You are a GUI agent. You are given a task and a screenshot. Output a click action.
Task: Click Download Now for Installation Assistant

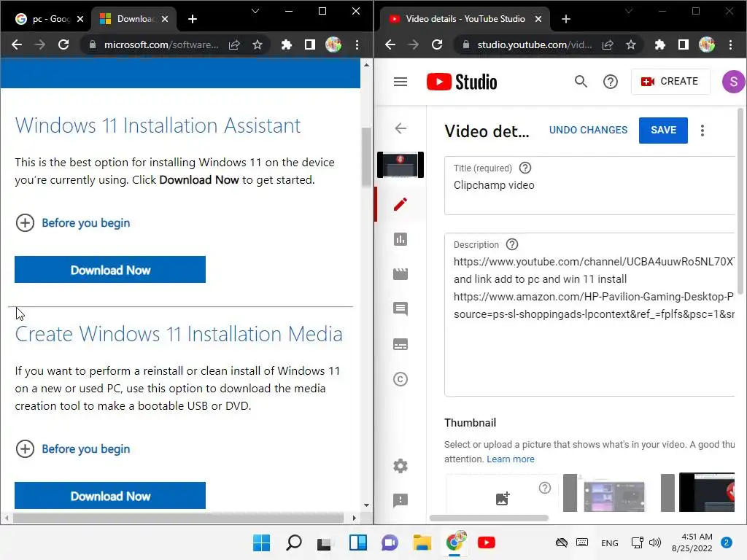[x=110, y=270]
